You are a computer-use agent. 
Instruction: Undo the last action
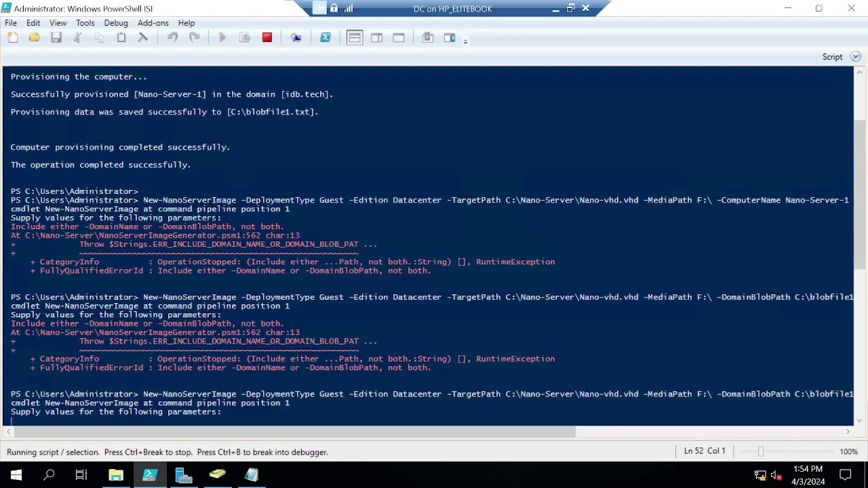click(172, 38)
